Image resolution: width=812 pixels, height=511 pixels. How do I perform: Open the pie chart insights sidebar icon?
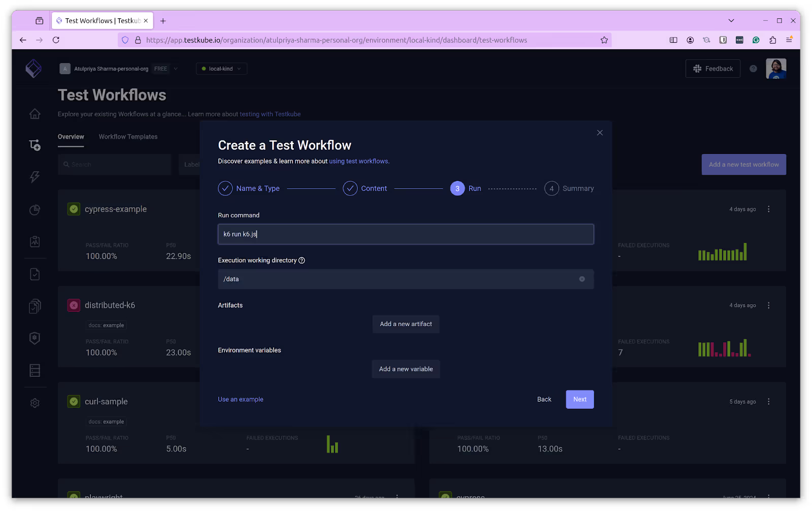(x=35, y=210)
